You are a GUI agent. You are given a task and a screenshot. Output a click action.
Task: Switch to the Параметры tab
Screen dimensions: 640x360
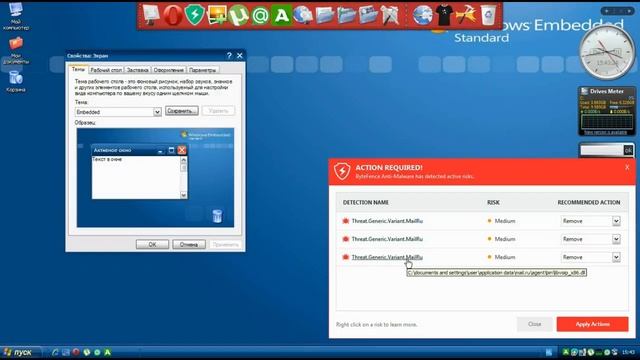(203, 70)
